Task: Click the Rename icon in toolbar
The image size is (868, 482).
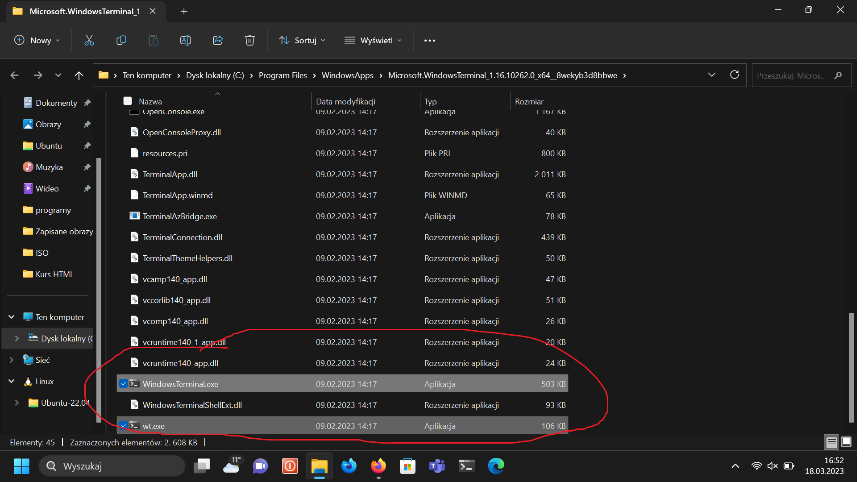Action: (x=185, y=40)
